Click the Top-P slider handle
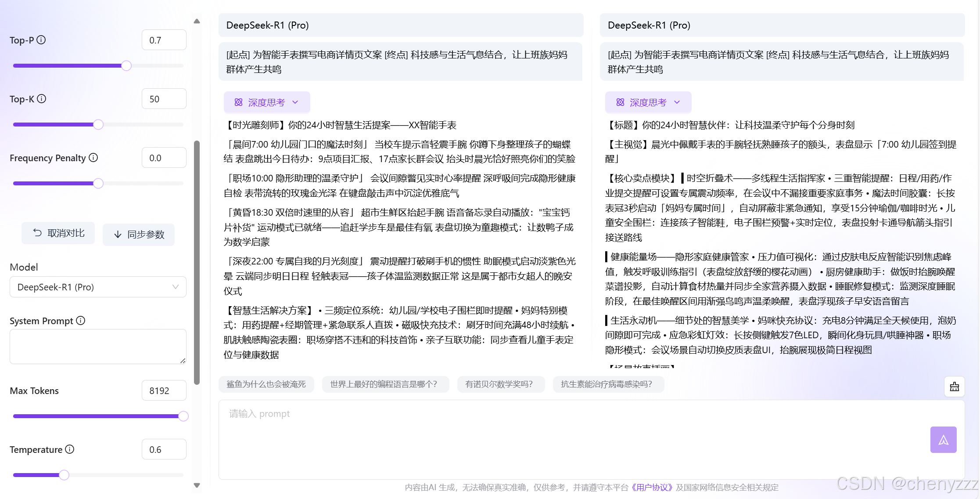The width and height of the screenshot is (980, 499). pos(126,66)
